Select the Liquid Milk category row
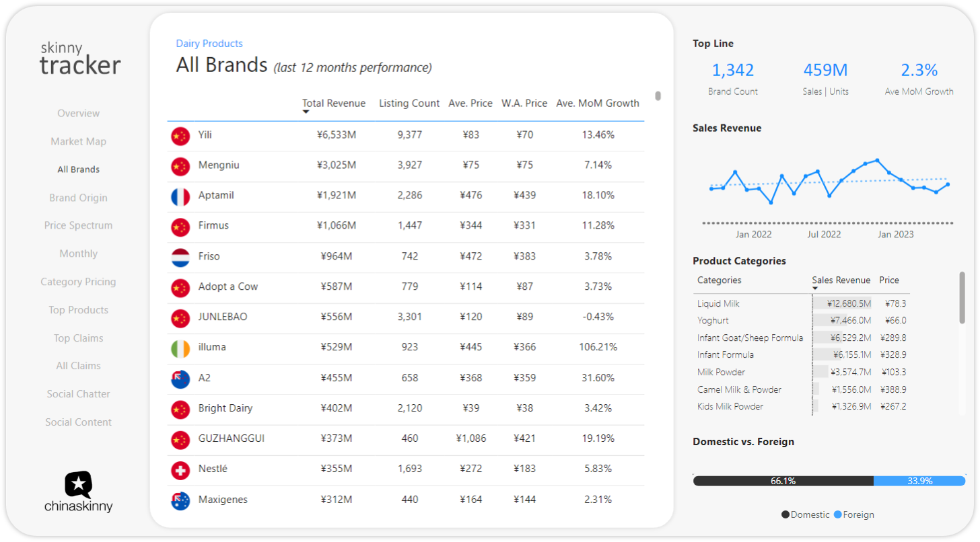 pos(801,304)
